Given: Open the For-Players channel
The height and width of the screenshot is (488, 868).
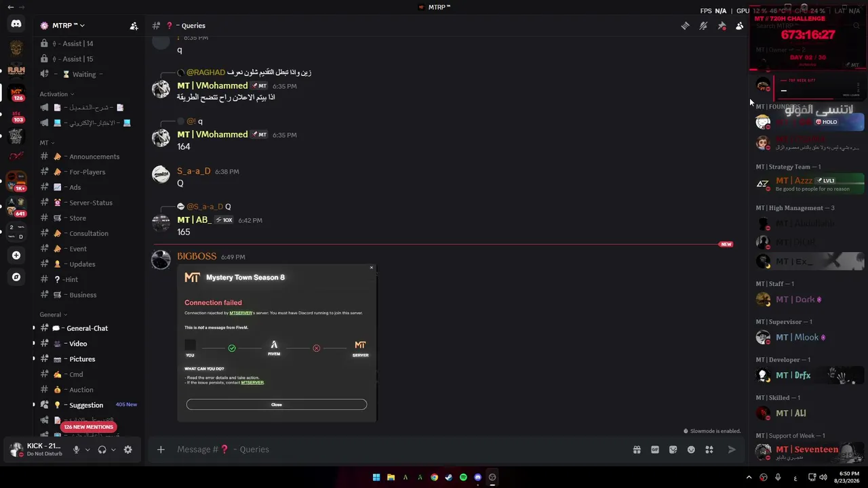Looking at the screenshot, I should 88,172.
